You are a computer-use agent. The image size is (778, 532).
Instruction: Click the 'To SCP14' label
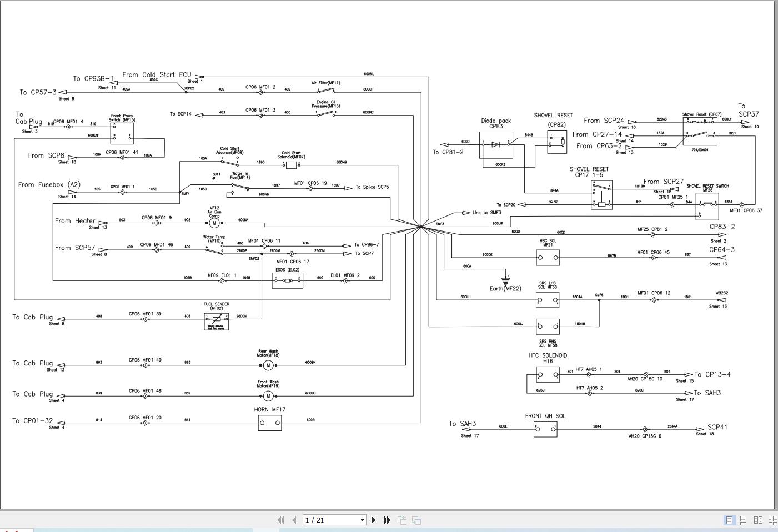point(180,114)
